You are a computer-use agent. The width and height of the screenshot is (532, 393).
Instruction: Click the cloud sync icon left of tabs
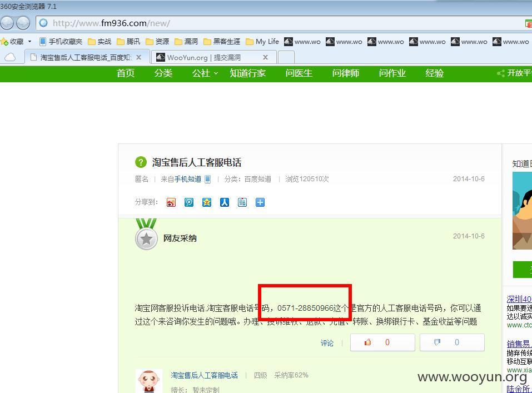point(10,57)
